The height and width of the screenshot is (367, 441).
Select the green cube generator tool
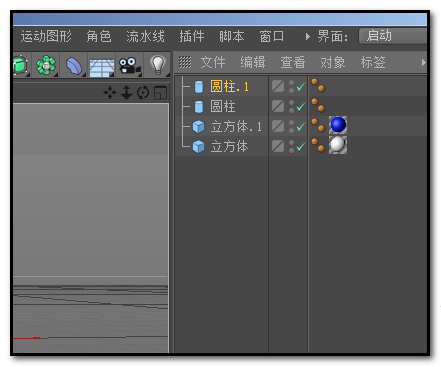[x=21, y=65]
